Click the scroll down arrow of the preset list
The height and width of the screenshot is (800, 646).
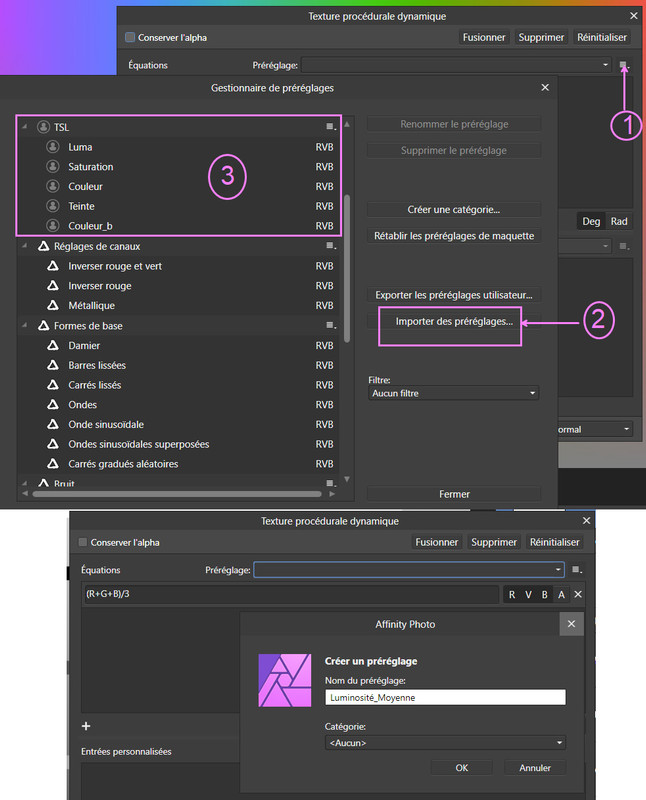coord(347,479)
